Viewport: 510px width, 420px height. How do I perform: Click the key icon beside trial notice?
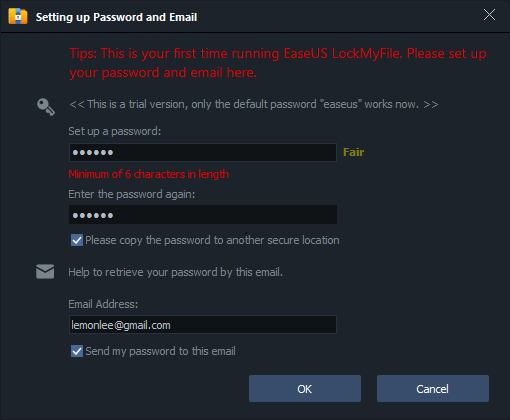pyautogui.click(x=46, y=107)
